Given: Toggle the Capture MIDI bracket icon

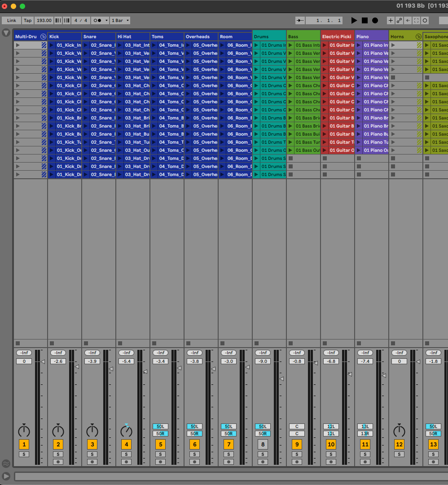Looking at the screenshot, I should pos(417,20).
